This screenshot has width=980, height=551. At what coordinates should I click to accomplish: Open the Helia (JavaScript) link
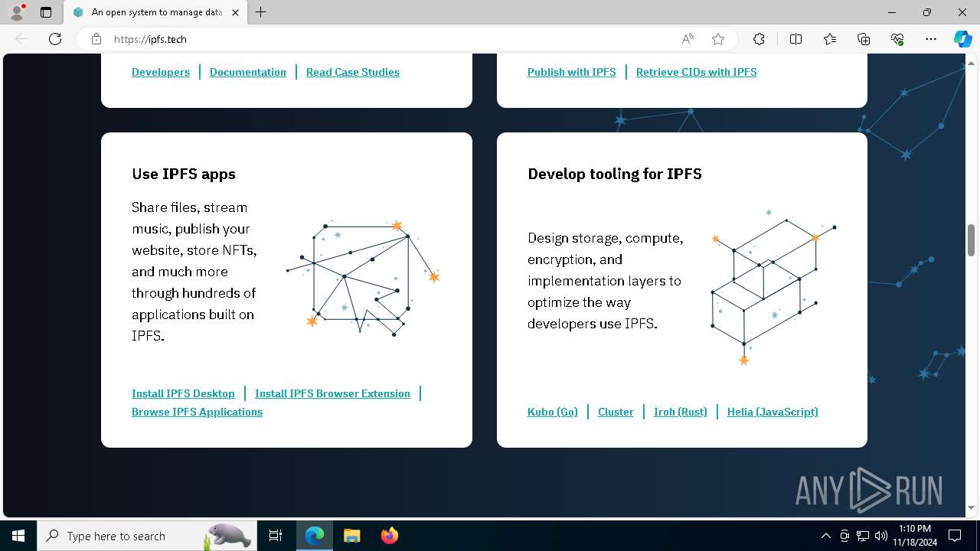point(773,412)
